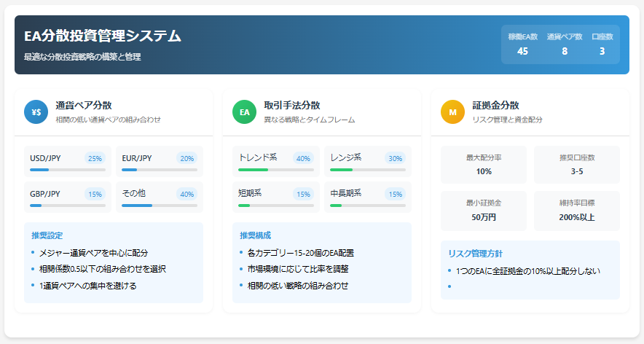Click the トレンド系 progress bar
Viewport: 644px width, 344px height.
[x=276, y=170]
